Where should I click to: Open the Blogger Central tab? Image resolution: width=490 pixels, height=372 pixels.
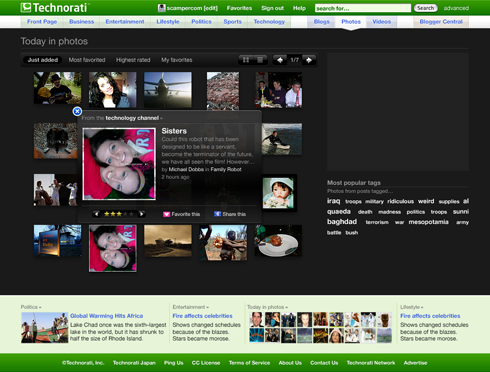[x=441, y=22]
